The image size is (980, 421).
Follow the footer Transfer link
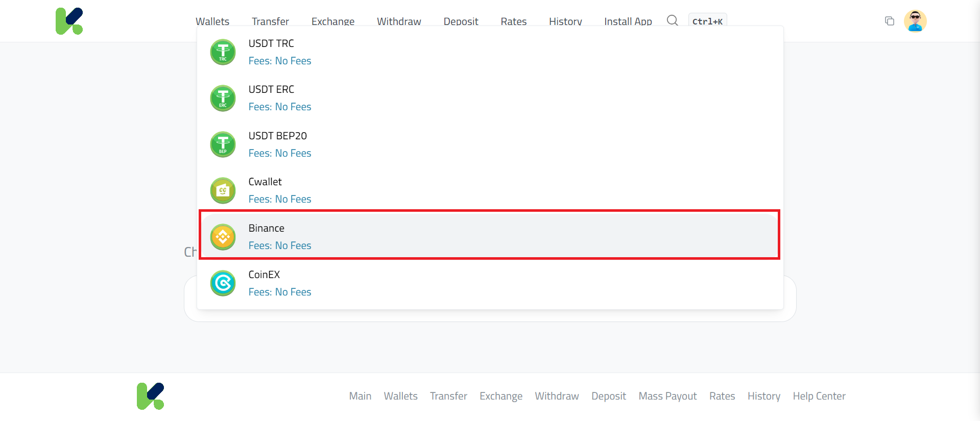coord(448,396)
